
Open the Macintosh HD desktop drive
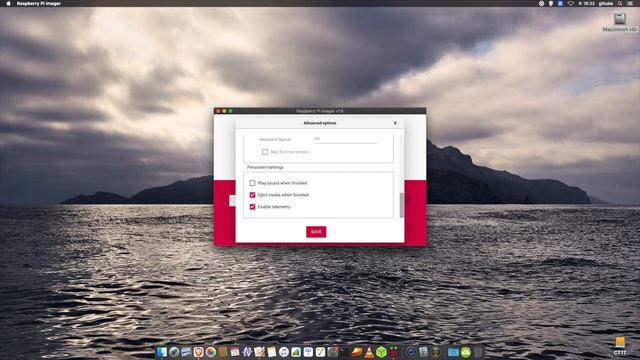pos(620,19)
